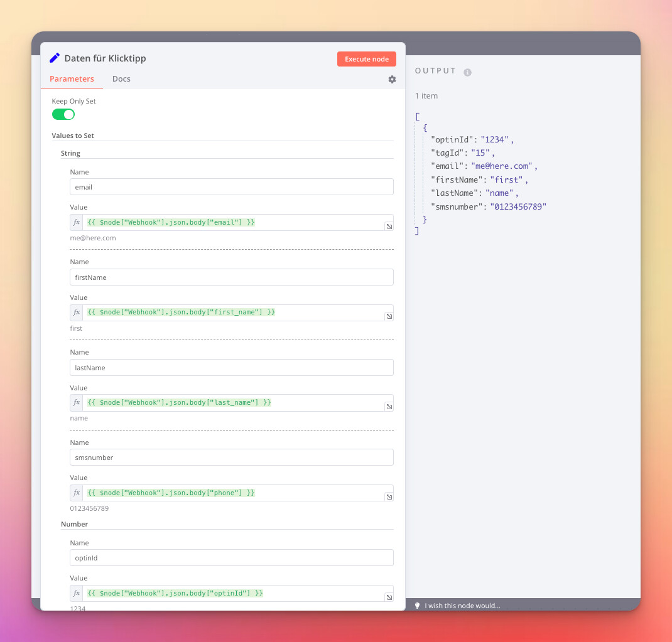Click the Values to Set heading
This screenshot has height=642, width=672.
pos(73,136)
